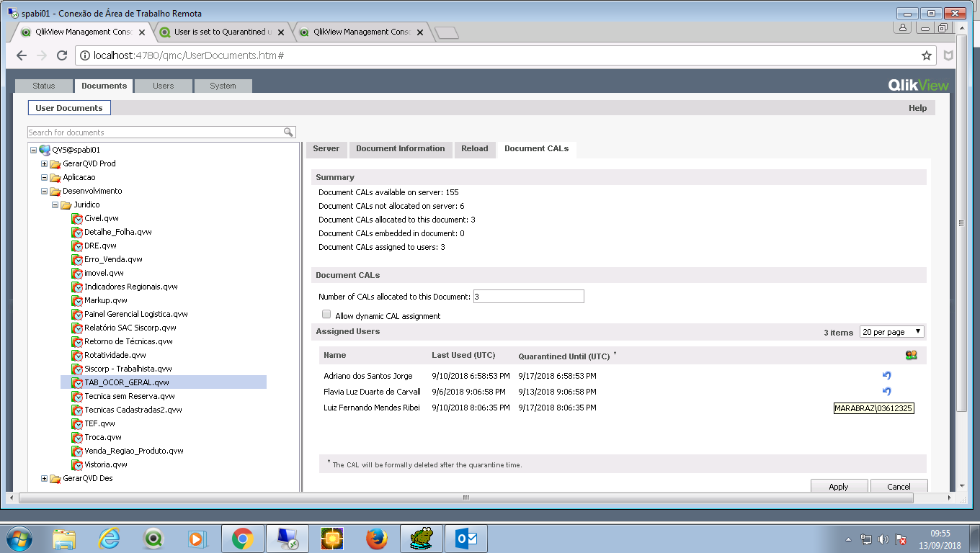The height and width of the screenshot is (553, 980).
Task: Select Retorno de Técnicas.qvw
Action: click(x=128, y=341)
